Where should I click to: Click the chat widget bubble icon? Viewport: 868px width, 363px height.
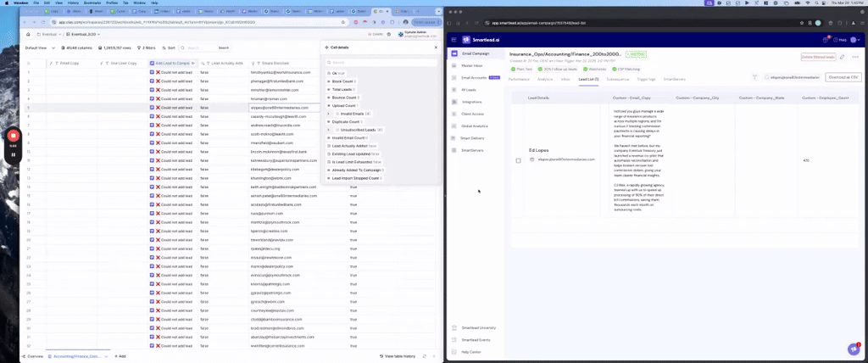pyautogui.click(x=853, y=349)
